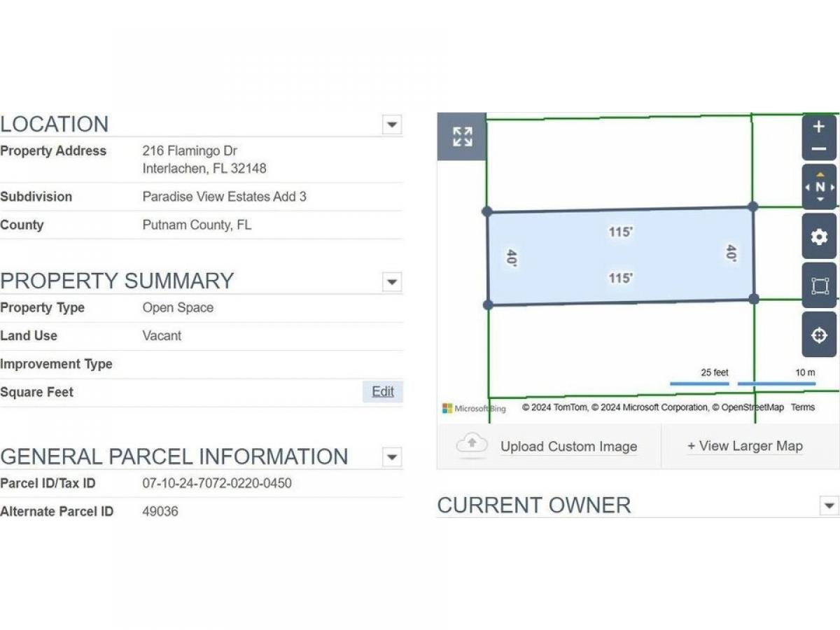Open View Larger Map
Image resolution: width=840 pixels, height=630 pixels.
745,446
